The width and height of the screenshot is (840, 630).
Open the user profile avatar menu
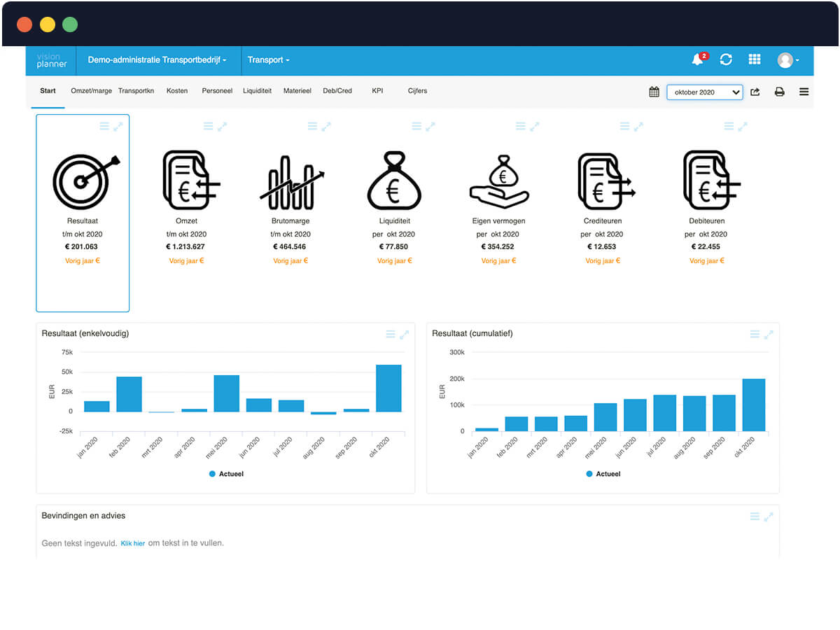[788, 60]
